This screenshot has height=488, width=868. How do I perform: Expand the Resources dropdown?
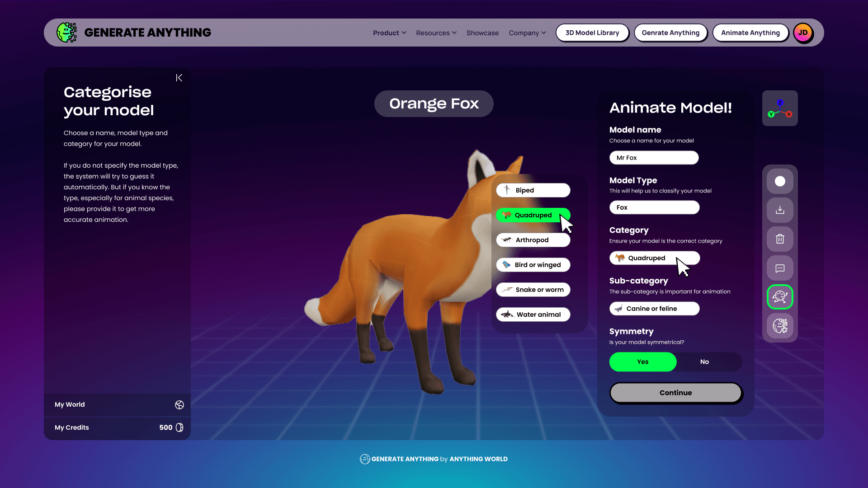(x=436, y=33)
